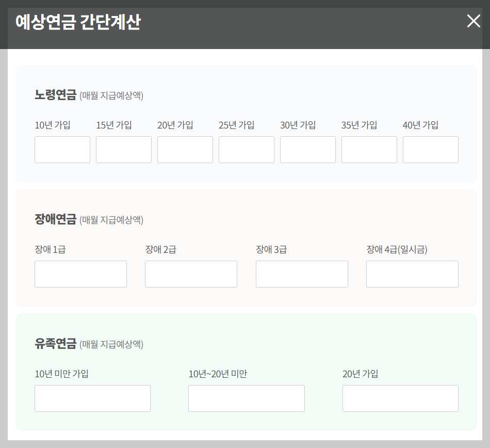Click the 25년 가입 input box
The width and height of the screenshot is (490, 448).
tap(247, 150)
